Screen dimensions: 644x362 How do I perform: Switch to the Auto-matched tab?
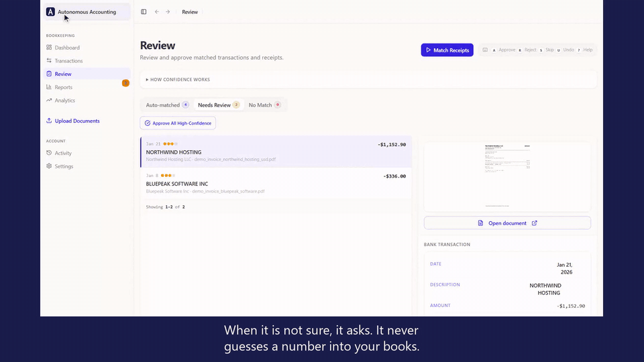click(167, 105)
